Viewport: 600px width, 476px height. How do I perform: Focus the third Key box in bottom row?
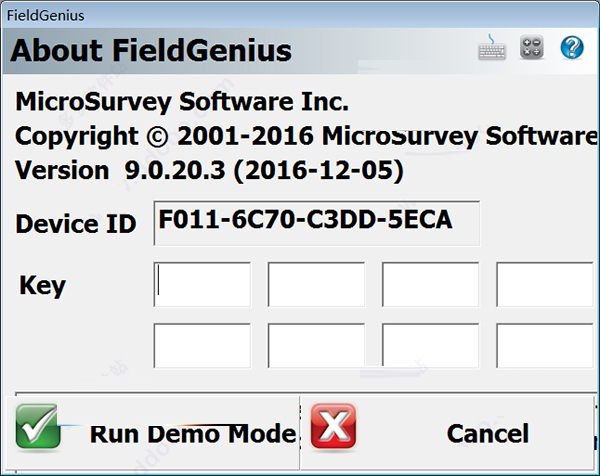click(430, 346)
